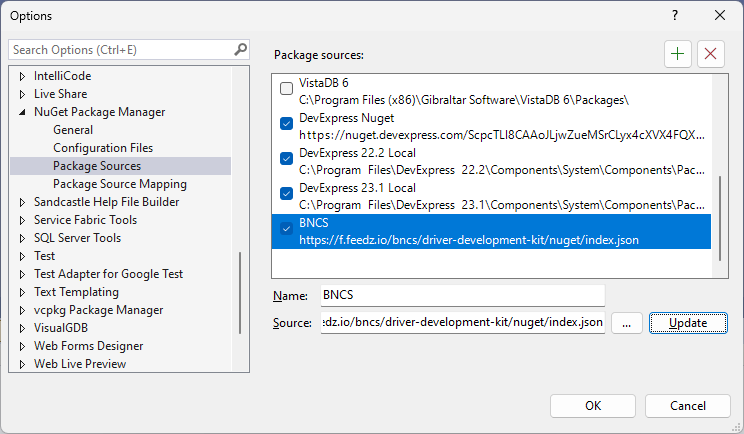Click into the Name text field

pos(461,296)
